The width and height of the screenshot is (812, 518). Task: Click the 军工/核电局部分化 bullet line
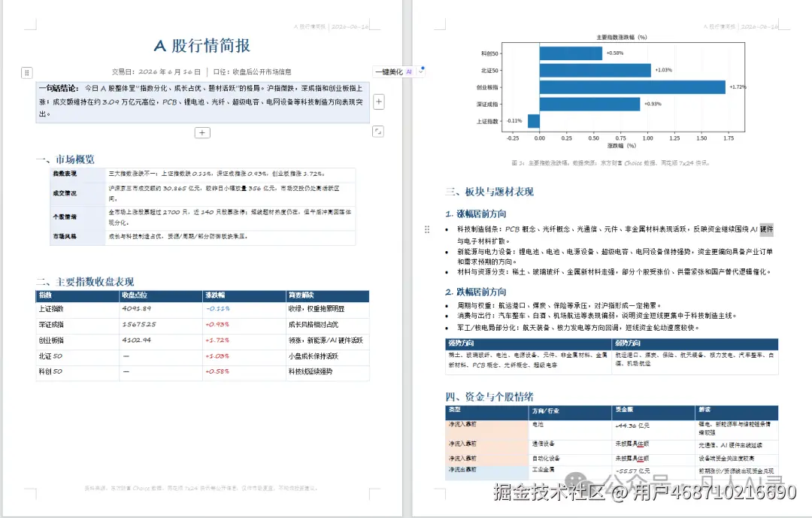578,327
